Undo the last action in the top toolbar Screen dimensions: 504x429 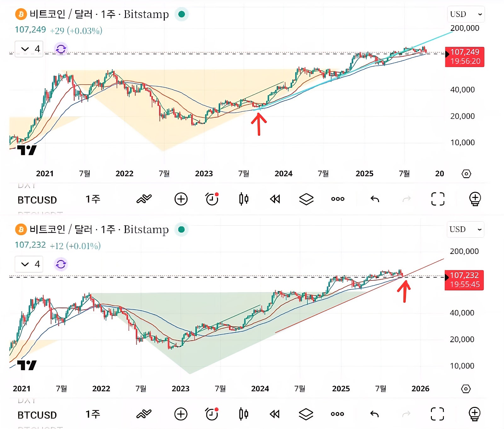pos(375,199)
